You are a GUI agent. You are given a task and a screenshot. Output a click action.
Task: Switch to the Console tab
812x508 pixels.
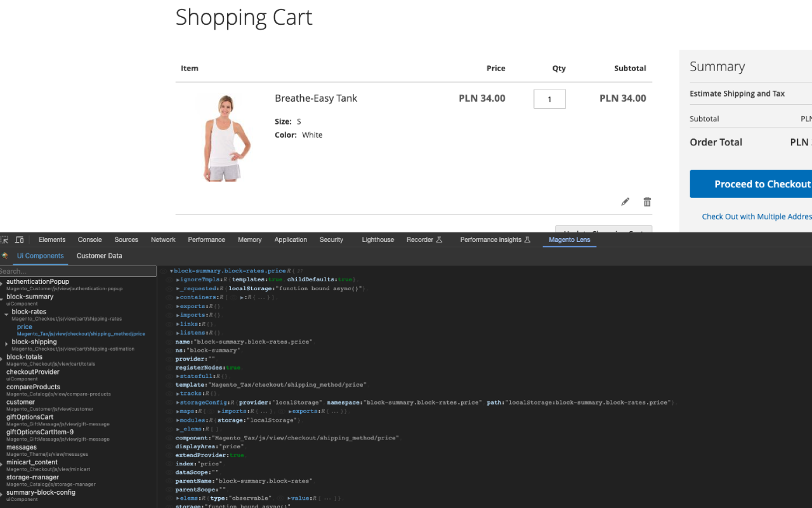90,240
